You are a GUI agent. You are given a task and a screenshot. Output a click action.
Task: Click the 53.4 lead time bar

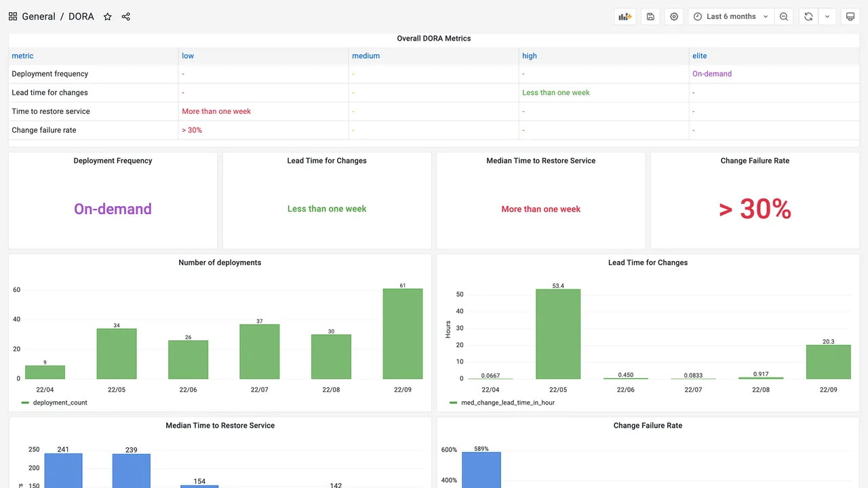(x=558, y=334)
